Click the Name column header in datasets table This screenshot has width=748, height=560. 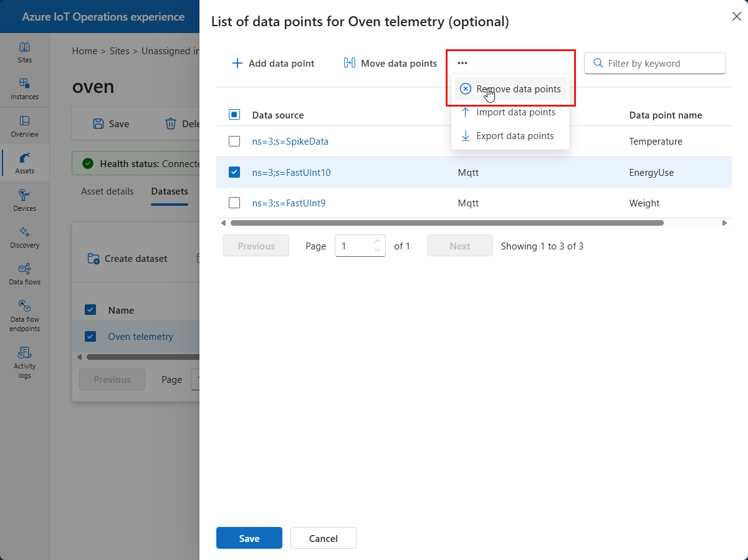point(121,310)
